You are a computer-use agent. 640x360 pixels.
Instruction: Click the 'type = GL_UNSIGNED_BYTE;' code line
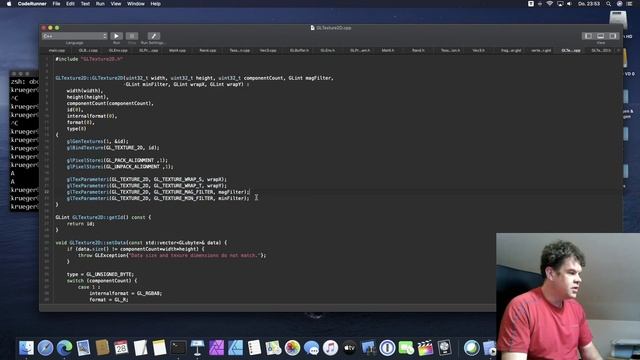point(100,274)
